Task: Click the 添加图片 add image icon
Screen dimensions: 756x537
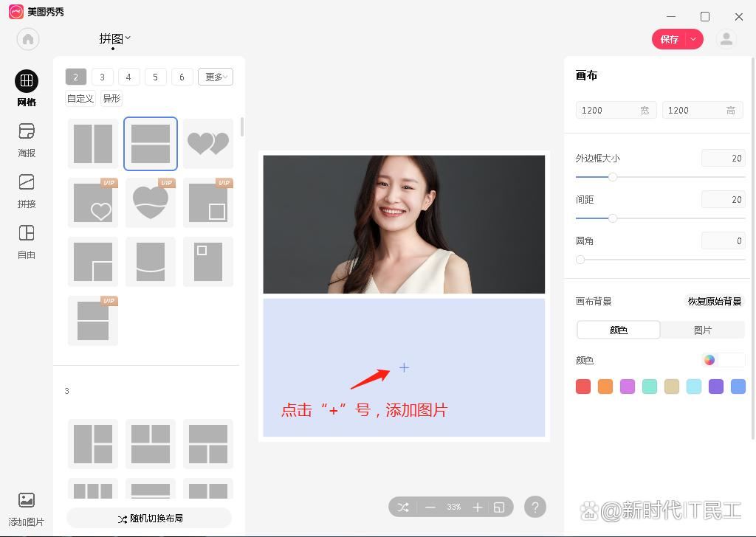Action: [26, 502]
